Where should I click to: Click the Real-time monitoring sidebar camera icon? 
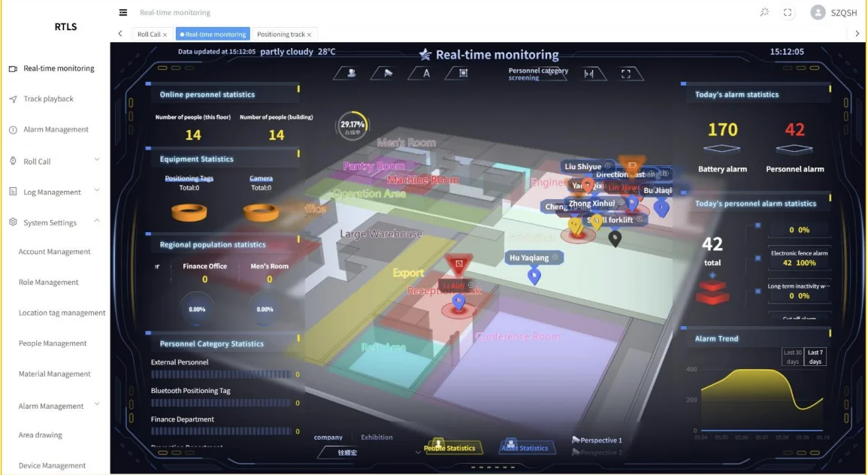tap(13, 68)
